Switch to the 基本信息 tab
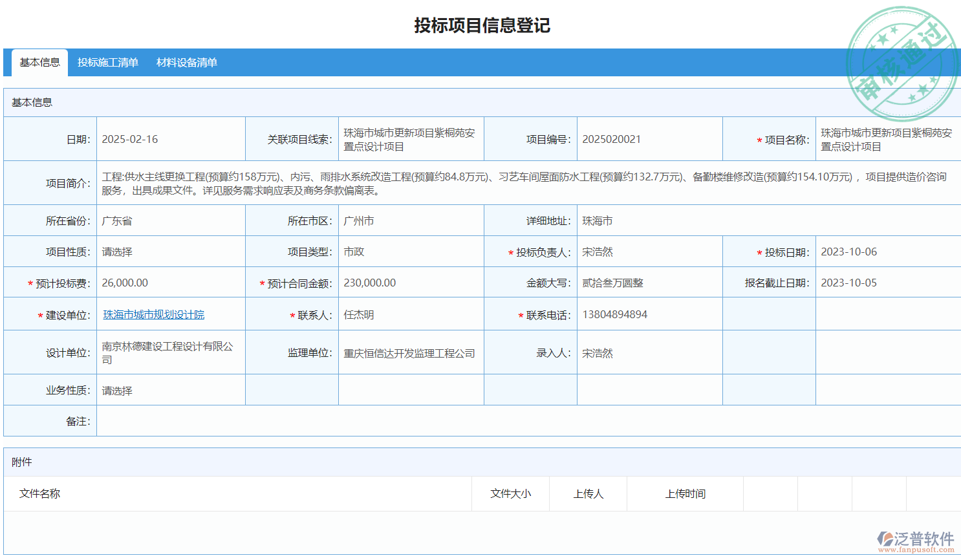Image resolution: width=961 pixels, height=560 pixels. 39,63
